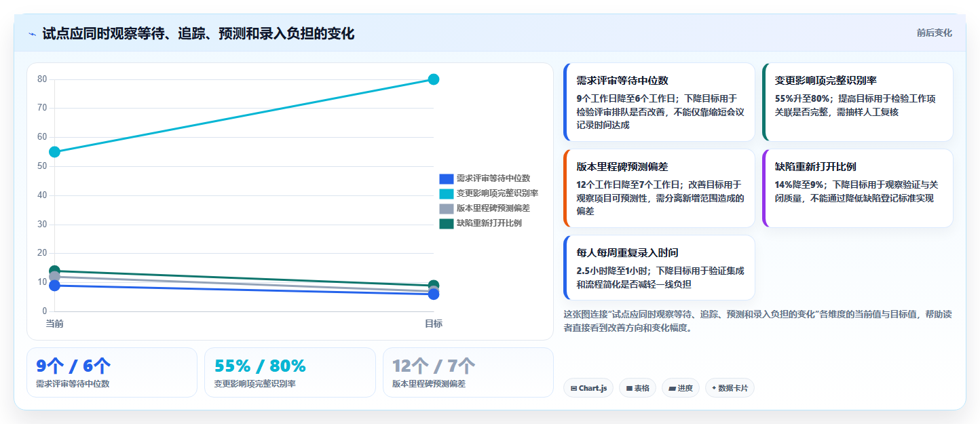This screenshot has width=980, height=424.
Task: Open the 版本里程碑预测偏差 card title
Action: (x=622, y=166)
